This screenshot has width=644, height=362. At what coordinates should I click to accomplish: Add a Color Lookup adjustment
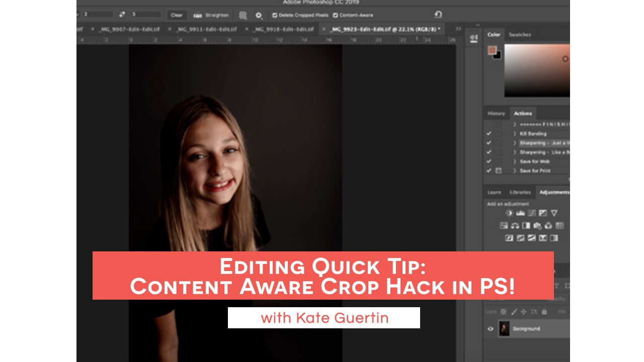[559, 226]
